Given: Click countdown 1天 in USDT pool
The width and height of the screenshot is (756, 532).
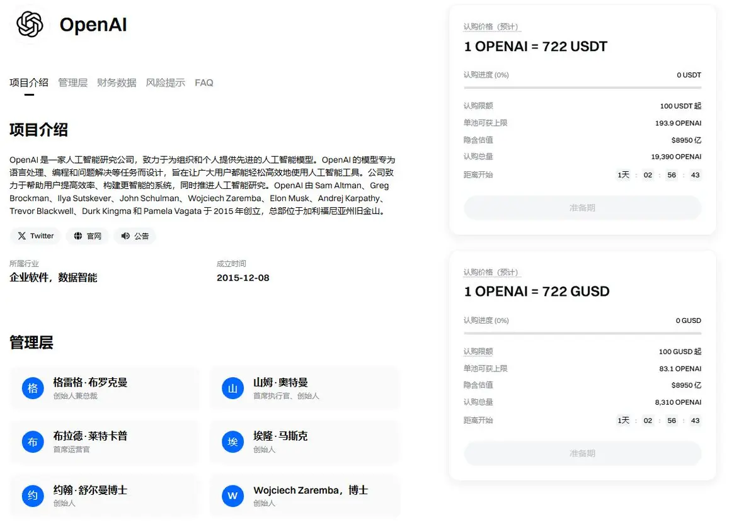Looking at the screenshot, I should [624, 175].
